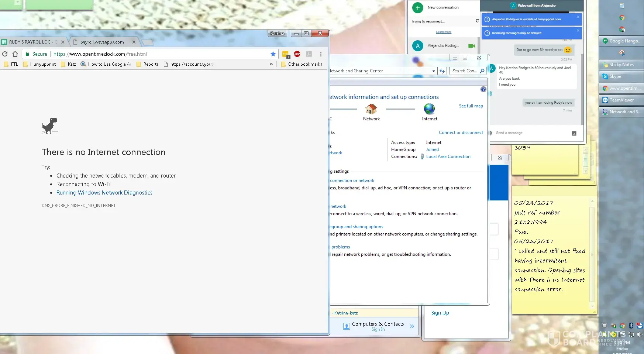Open TeamViewer from the taskbar
Image resolution: width=644 pixels, height=354 pixels.
[x=621, y=100]
